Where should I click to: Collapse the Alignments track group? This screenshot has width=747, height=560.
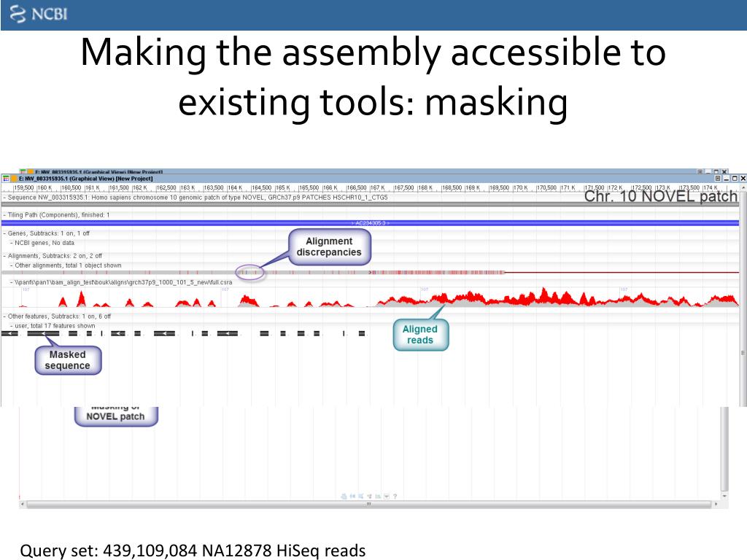coord(4,256)
